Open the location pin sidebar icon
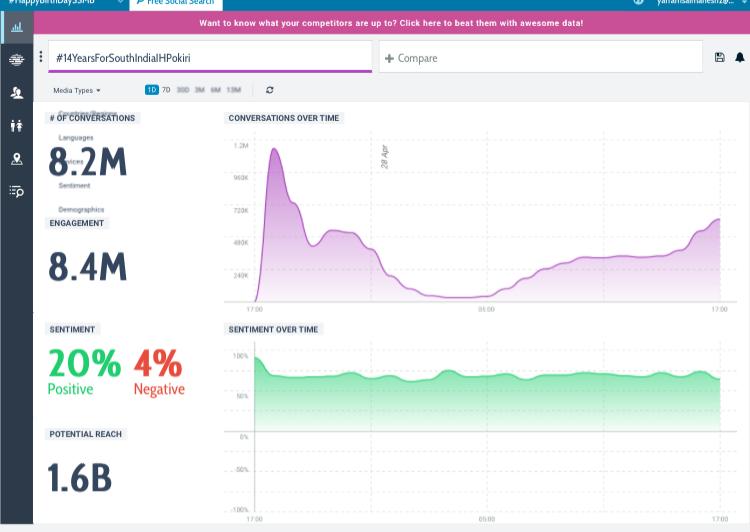The image size is (750, 532). click(x=17, y=159)
